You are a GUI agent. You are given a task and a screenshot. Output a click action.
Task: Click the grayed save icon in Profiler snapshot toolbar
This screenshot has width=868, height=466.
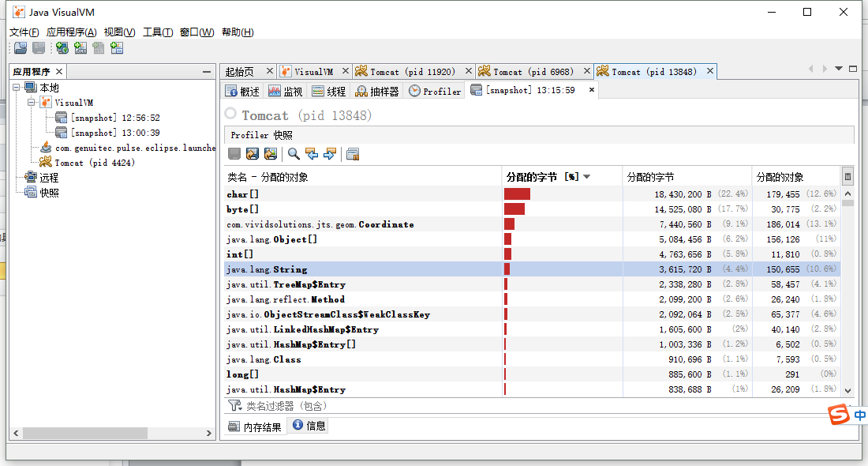pos(234,154)
